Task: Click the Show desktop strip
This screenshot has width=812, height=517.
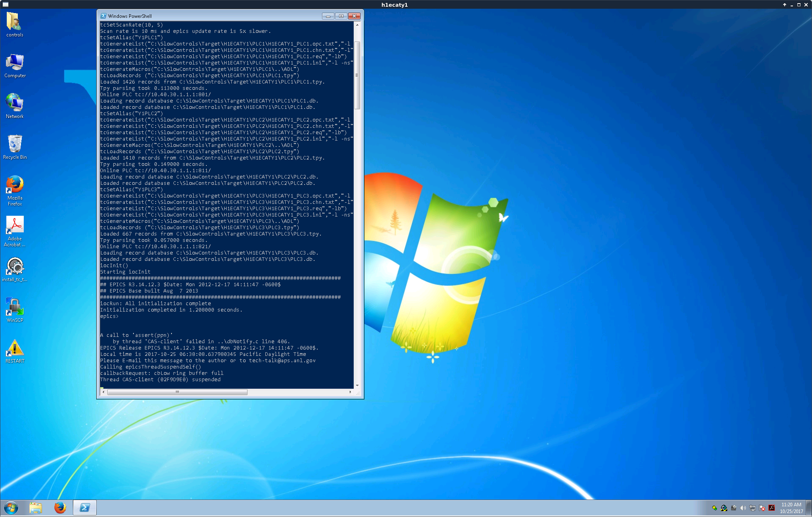Action: [x=809, y=508]
